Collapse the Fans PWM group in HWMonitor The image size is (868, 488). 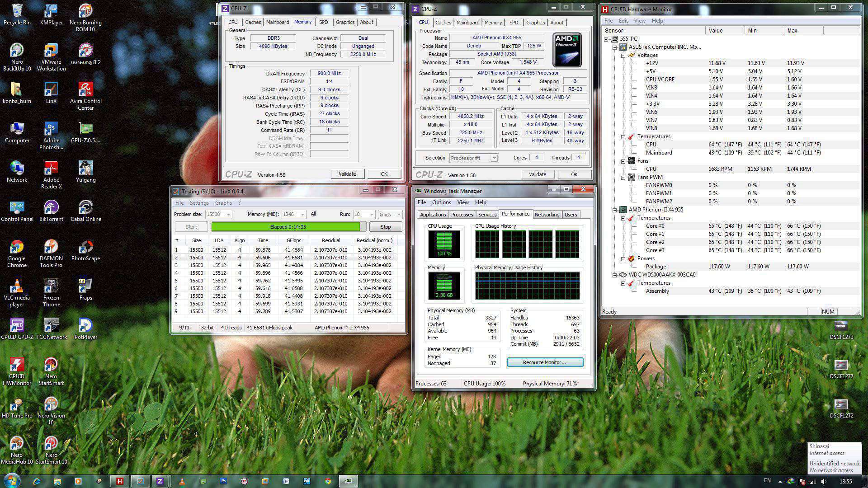[623, 177]
